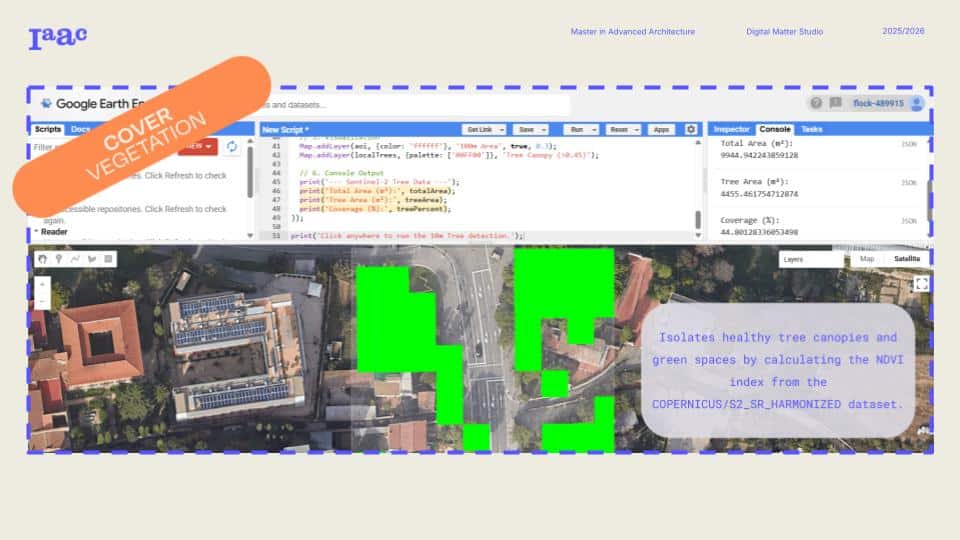
Task: Zoom in on the map
Action: tap(42, 283)
